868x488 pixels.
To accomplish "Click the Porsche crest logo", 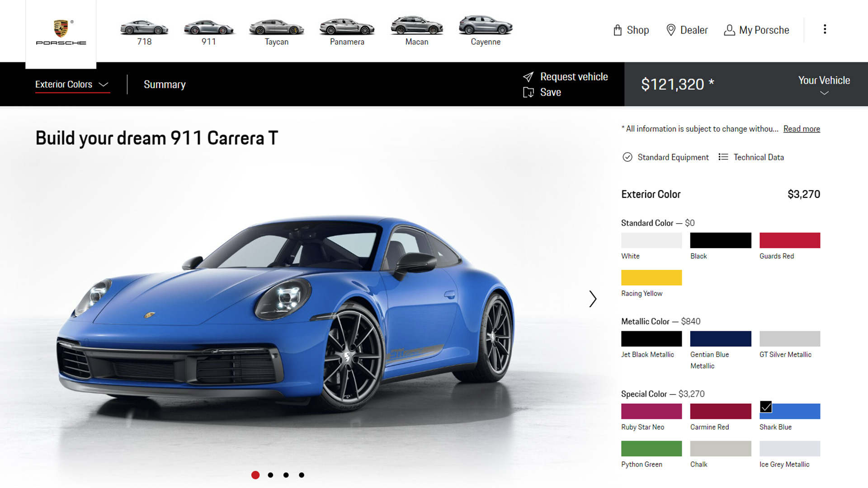I will (x=61, y=29).
